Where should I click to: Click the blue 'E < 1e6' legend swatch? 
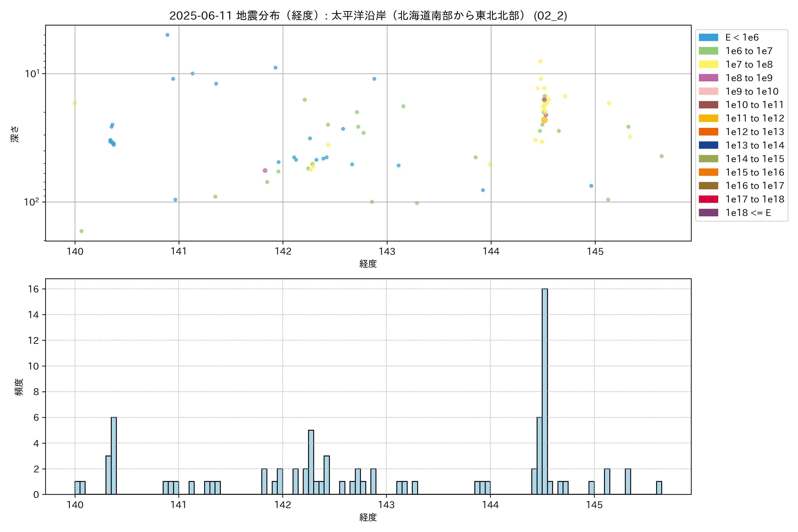pos(708,37)
